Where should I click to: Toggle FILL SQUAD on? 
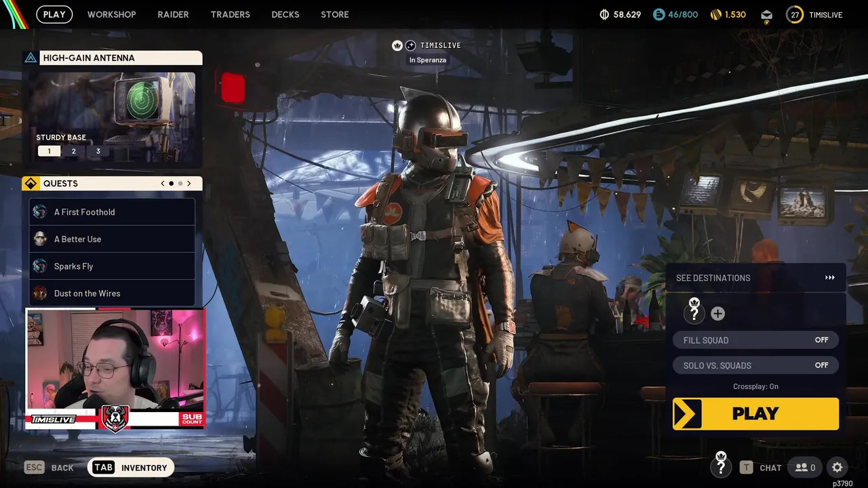755,340
